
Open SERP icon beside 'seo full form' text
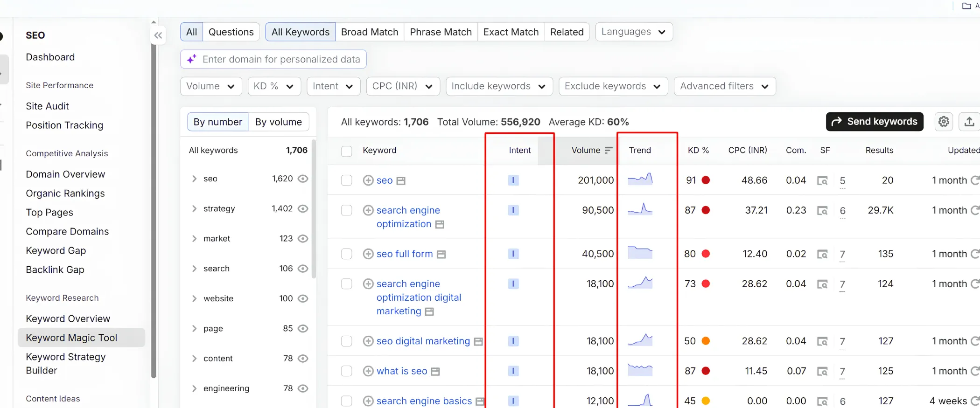[x=441, y=255]
